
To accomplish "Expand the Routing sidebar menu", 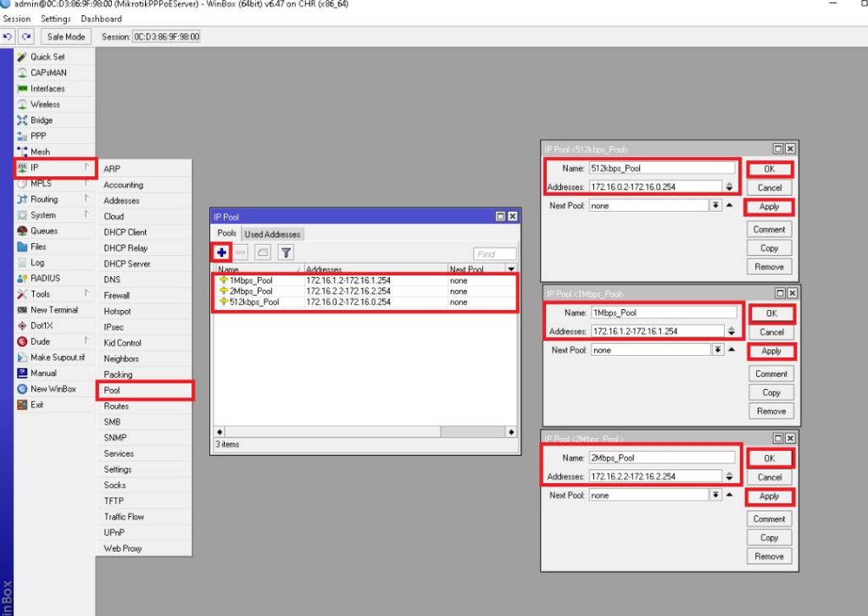I will [x=54, y=199].
